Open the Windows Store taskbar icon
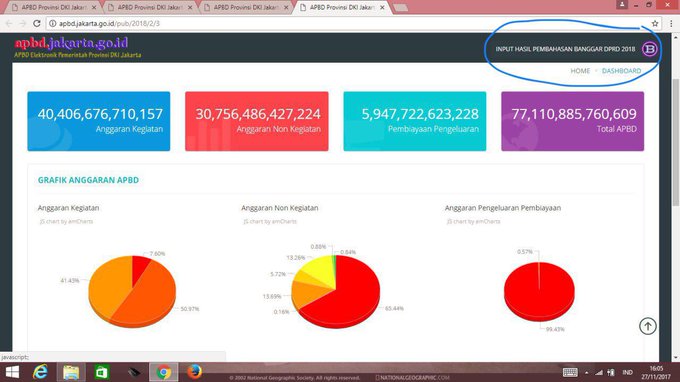This screenshot has width=680, height=382. (101, 372)
